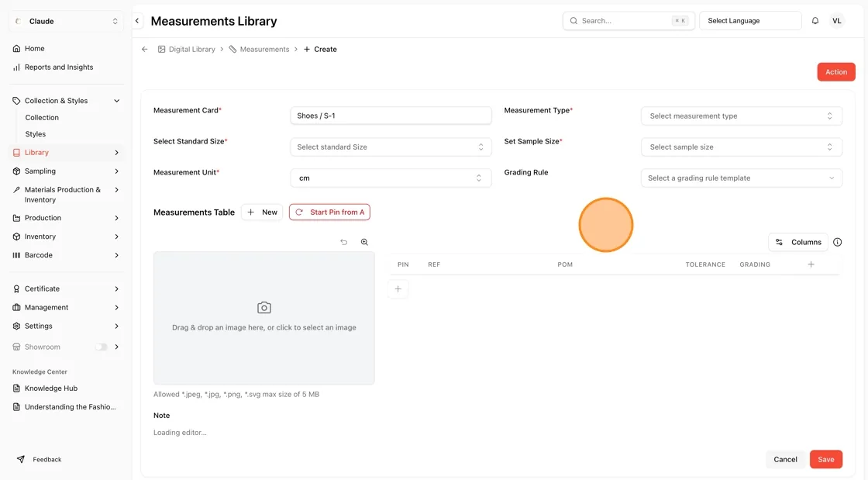Image resolution: width=868 pixels, height=480 pixels.
Task: Open the Styles submenu item
Action: coord(36,134)
